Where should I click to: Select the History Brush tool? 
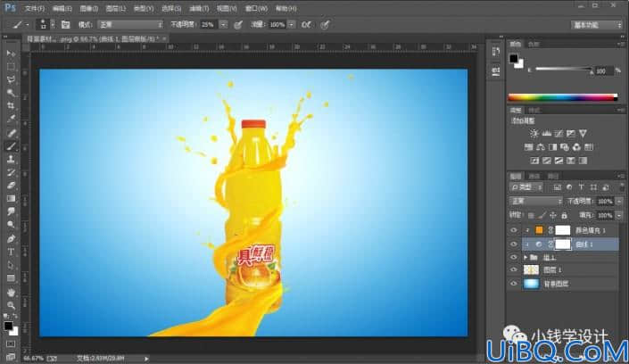11,172
